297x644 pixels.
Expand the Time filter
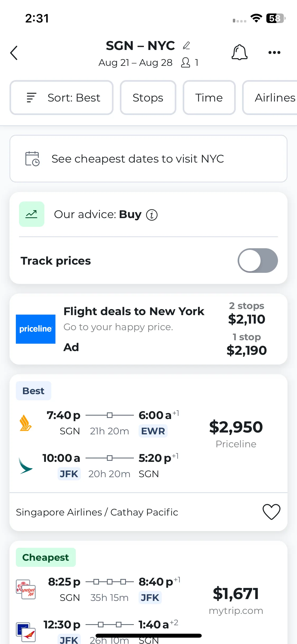pyautogui.click(x=209, y=98)
